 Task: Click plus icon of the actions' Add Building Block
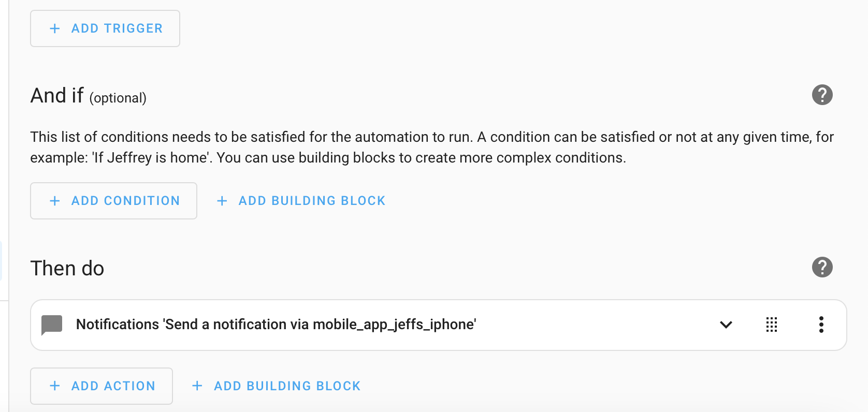(197, 386)
